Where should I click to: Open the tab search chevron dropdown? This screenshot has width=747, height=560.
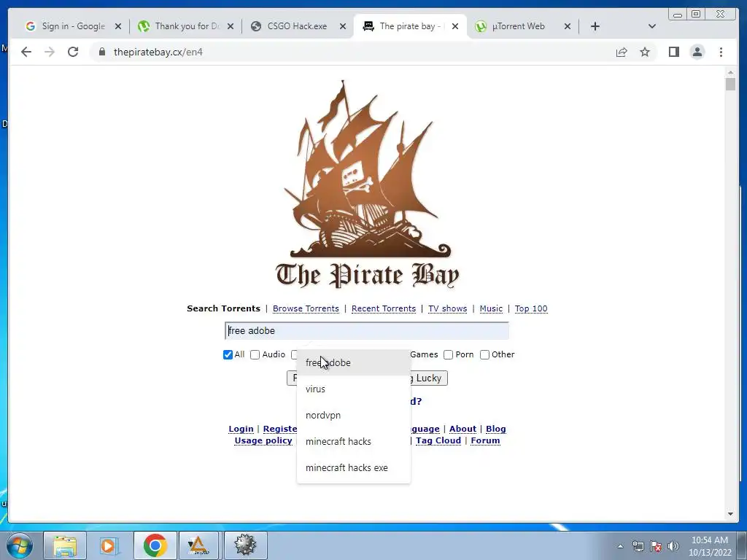pyautogui.click(x=652, y=26)
